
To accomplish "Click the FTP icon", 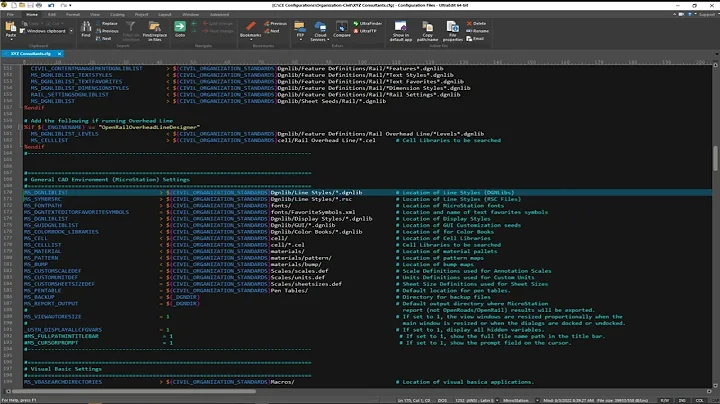I will click(300, 28).
